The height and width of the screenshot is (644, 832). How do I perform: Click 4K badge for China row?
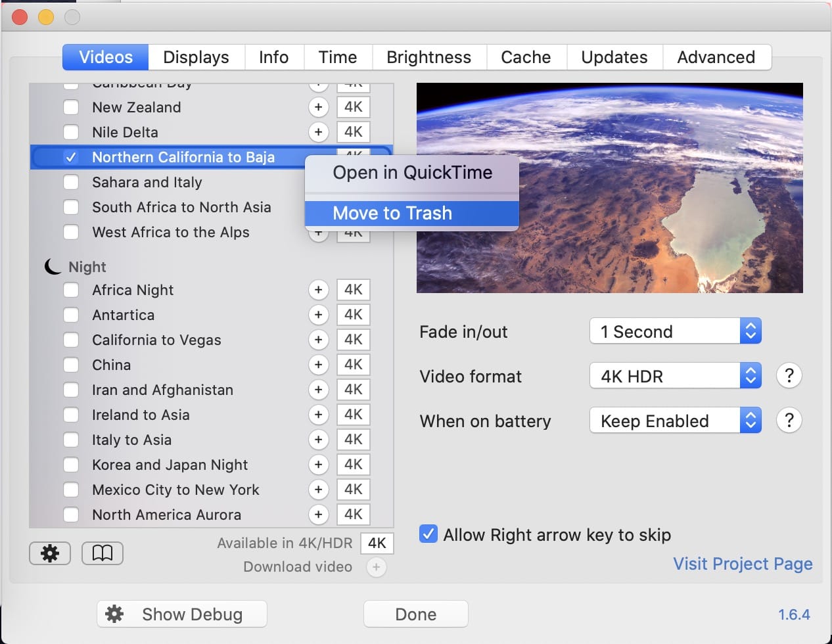(354, 365)
